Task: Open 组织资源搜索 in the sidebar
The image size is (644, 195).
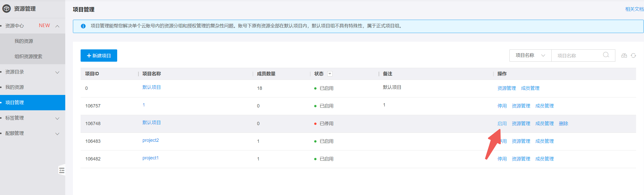Action: pyautogui.click(x=28, y=57)
